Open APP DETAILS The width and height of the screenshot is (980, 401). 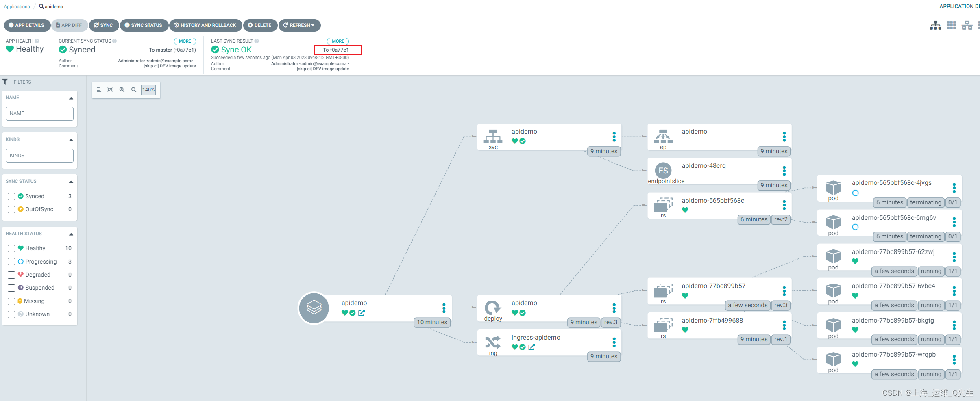[27, 25]
